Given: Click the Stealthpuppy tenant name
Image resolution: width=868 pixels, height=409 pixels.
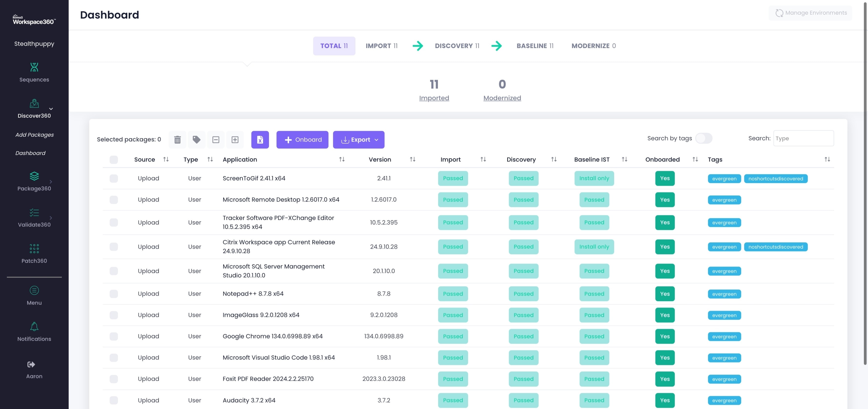Looking at the screenshot, I should 34,44.
